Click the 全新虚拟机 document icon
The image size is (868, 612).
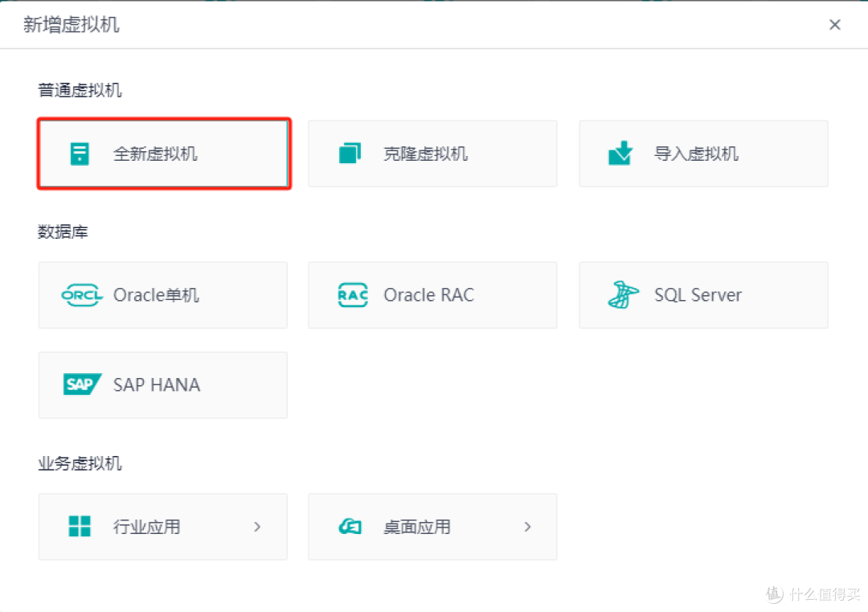[x=80, y=154]
